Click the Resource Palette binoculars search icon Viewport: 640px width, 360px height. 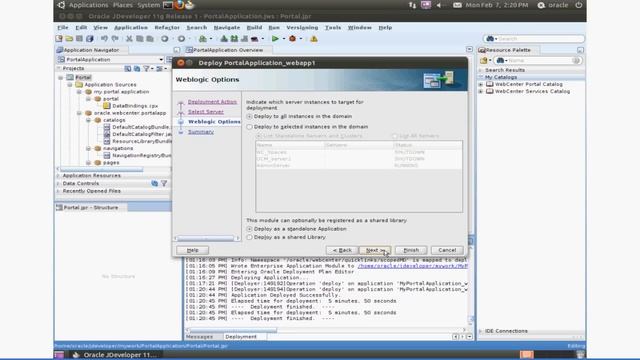point(500,60)
